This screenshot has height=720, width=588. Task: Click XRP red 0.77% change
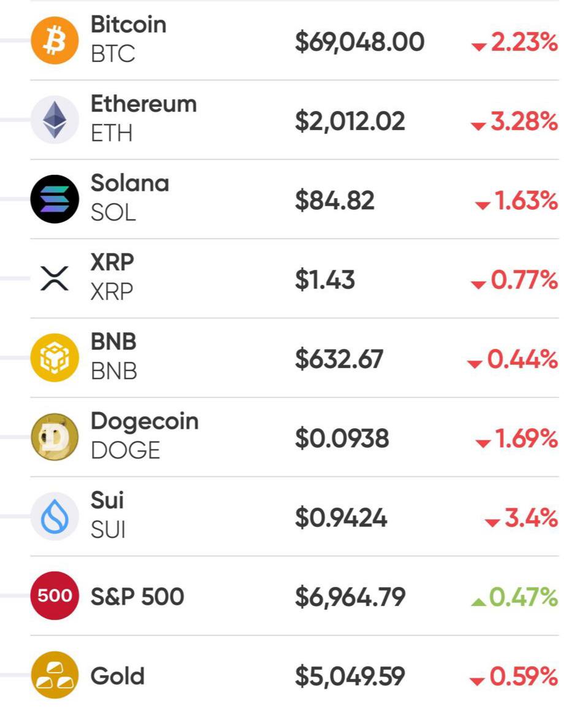tap(515, 280)
